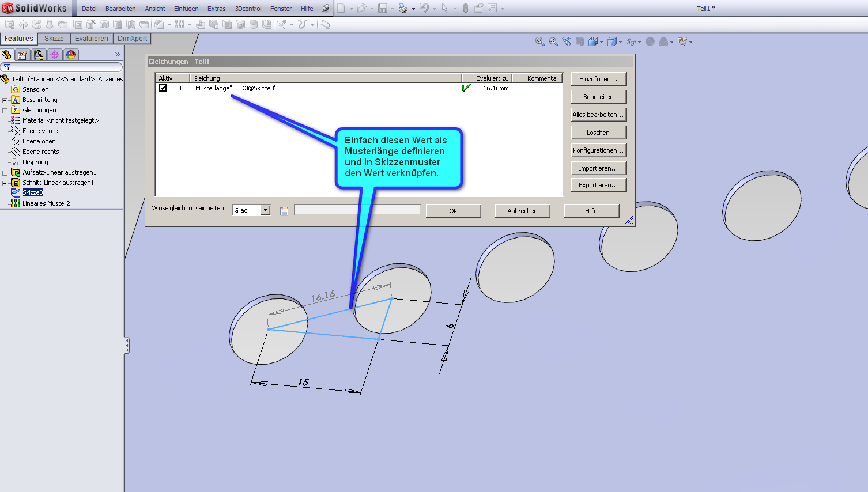Image resolution: width=868 pixels, height=492 pixels.
Task: Open the FeatureManager design tree tab
Action: pos(6,55)
